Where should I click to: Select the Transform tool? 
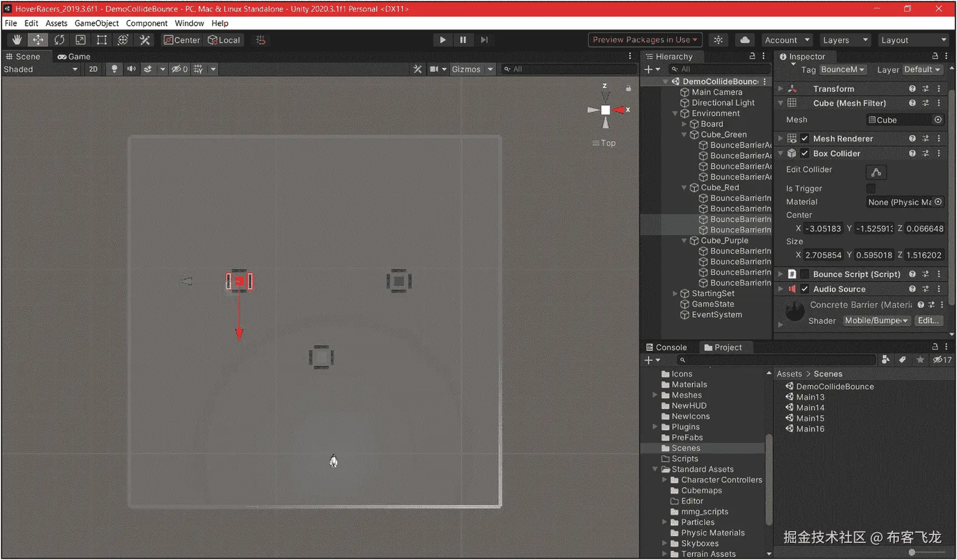[123, 40]
